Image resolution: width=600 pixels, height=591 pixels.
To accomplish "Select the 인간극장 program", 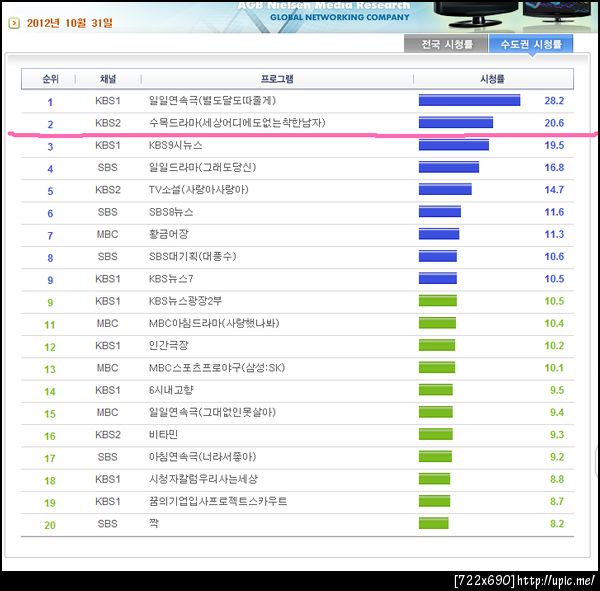I will pos(169,345).
